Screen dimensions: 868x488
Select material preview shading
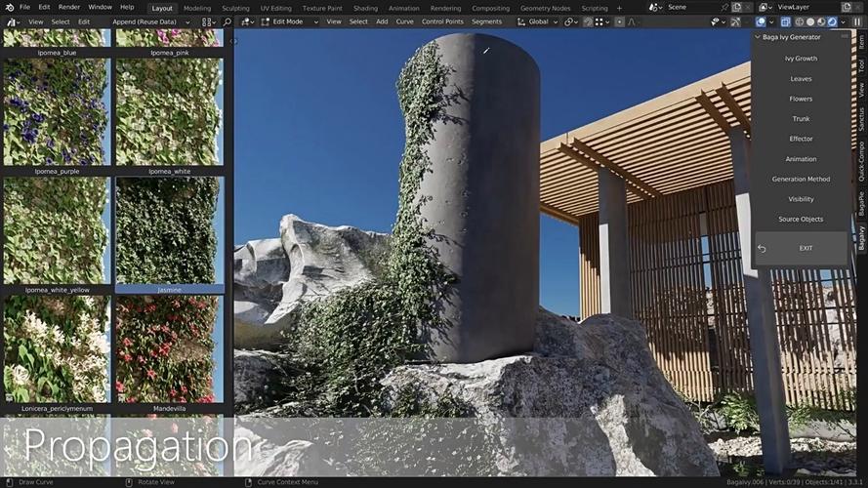click(821, 22)
